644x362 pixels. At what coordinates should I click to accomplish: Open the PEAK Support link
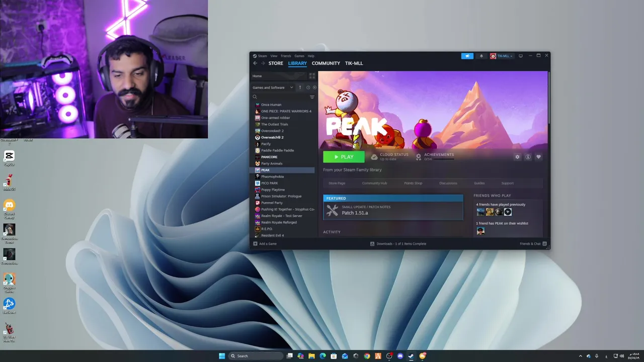pos(507,183)
